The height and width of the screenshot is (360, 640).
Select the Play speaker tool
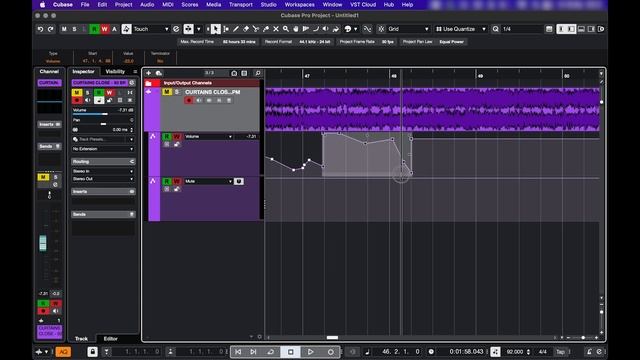click(326, 29)
